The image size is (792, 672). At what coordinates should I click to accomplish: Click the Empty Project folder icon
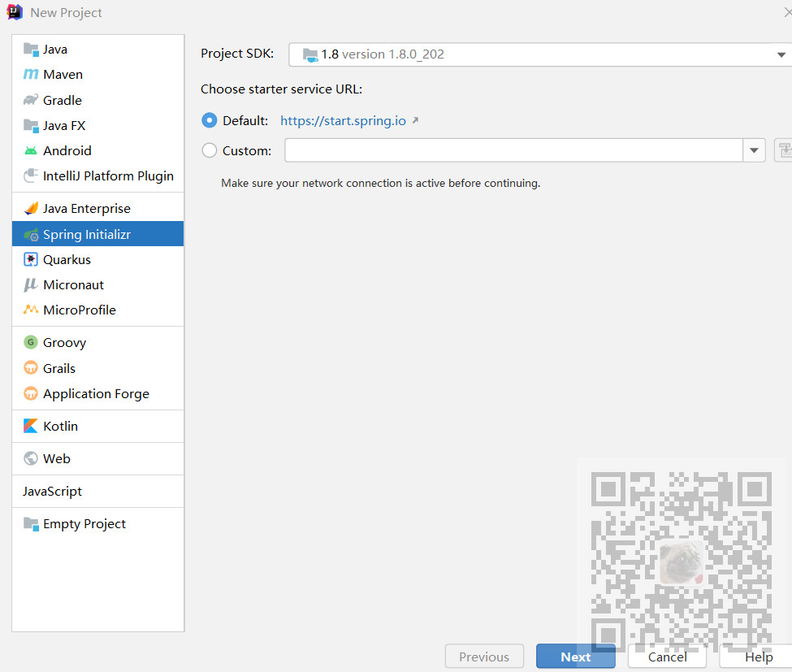31,524
